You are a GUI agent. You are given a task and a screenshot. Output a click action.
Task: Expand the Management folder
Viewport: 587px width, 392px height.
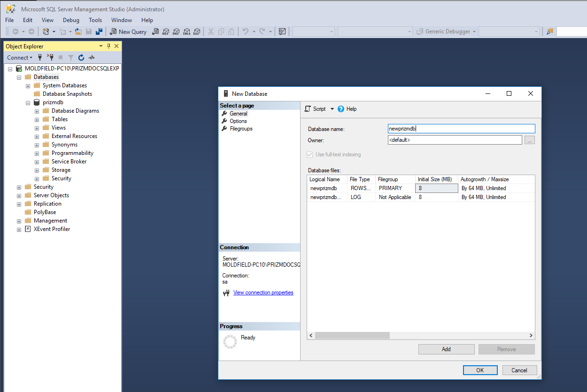click(x=19, y=221)
